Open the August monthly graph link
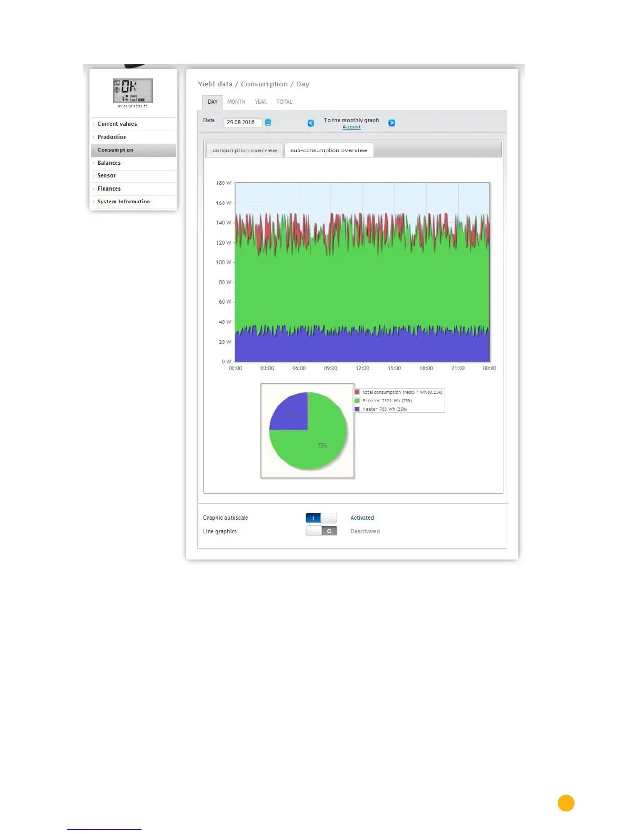 pos(351,127)
